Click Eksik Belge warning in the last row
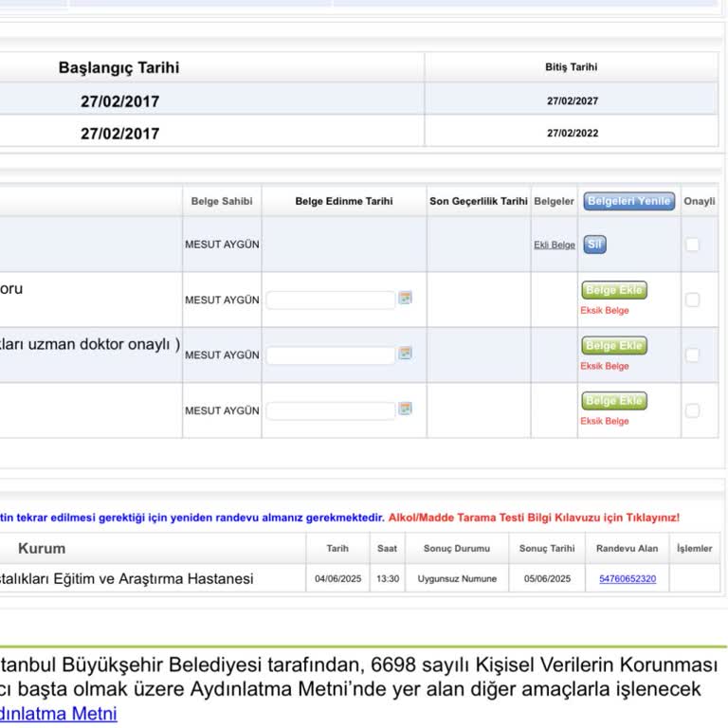 (x=605, y=421)
